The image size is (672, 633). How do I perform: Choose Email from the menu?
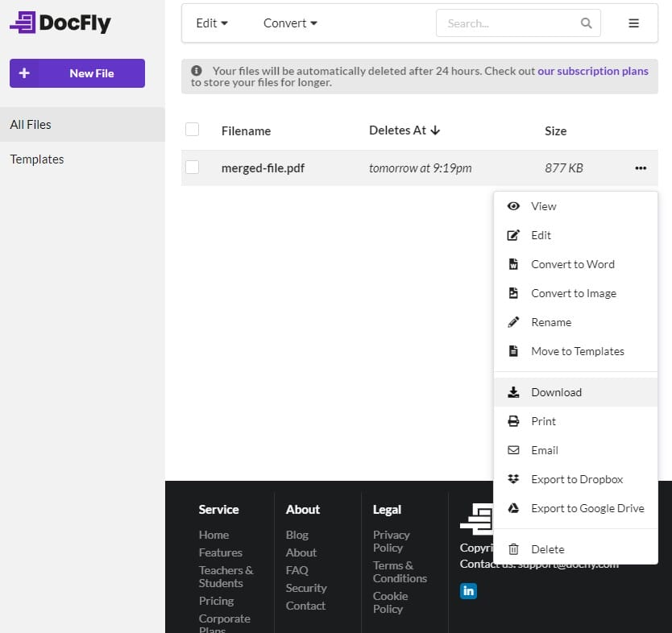coord(575,450)
